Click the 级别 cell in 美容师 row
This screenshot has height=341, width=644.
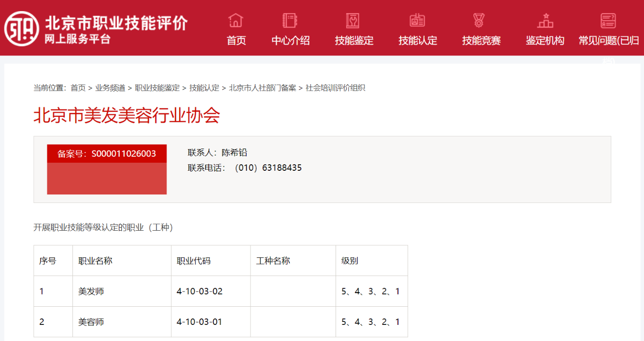point(371,322)
